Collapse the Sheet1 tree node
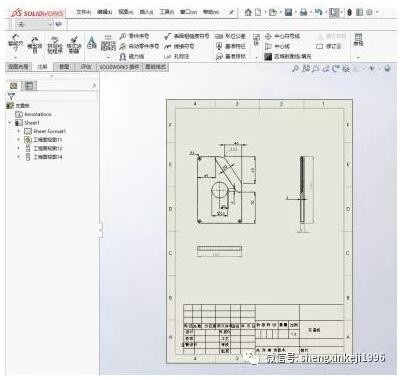The width and height of the screenshot is (401, 380). click(10, 123)
